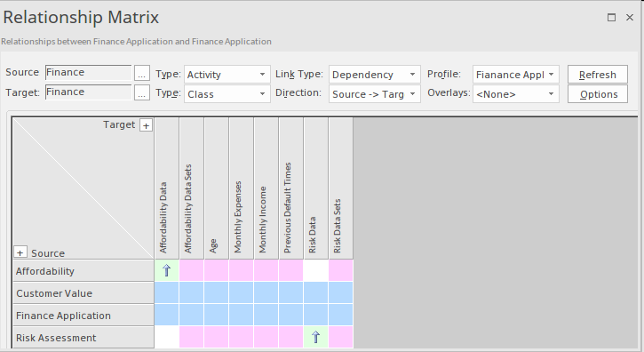Select the Monthly Income target column header
644x352 pixels.
[x=266, y=188]
